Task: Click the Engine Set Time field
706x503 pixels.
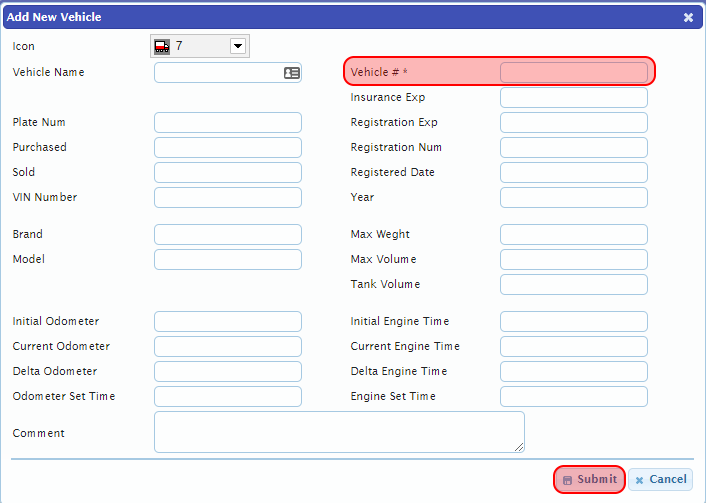Action: tap(574, 396)
